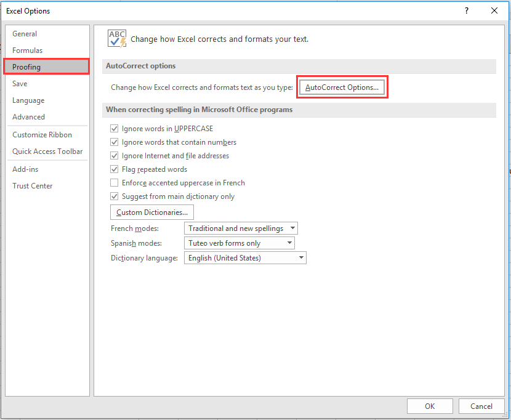Close the Excel Options dialog
The image size is (511, 420).
click(x=494, y=10)
